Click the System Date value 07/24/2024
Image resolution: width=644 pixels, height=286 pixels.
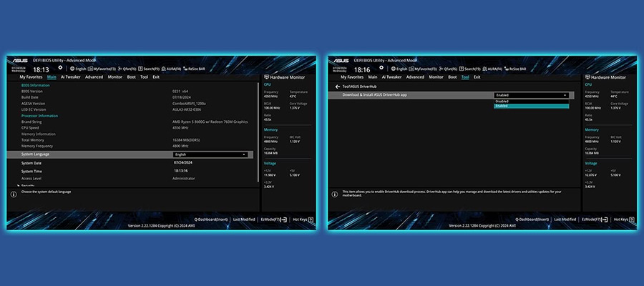point(183,162)
